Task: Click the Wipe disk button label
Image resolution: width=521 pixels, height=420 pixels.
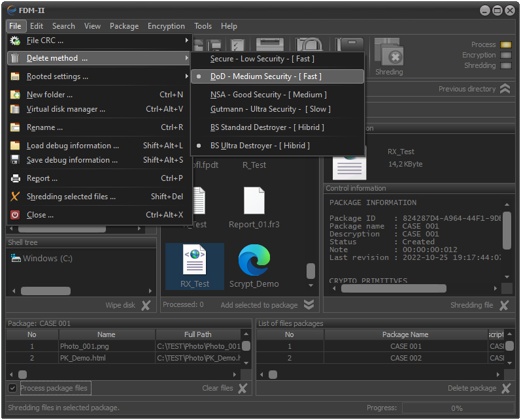Action: 120,305
